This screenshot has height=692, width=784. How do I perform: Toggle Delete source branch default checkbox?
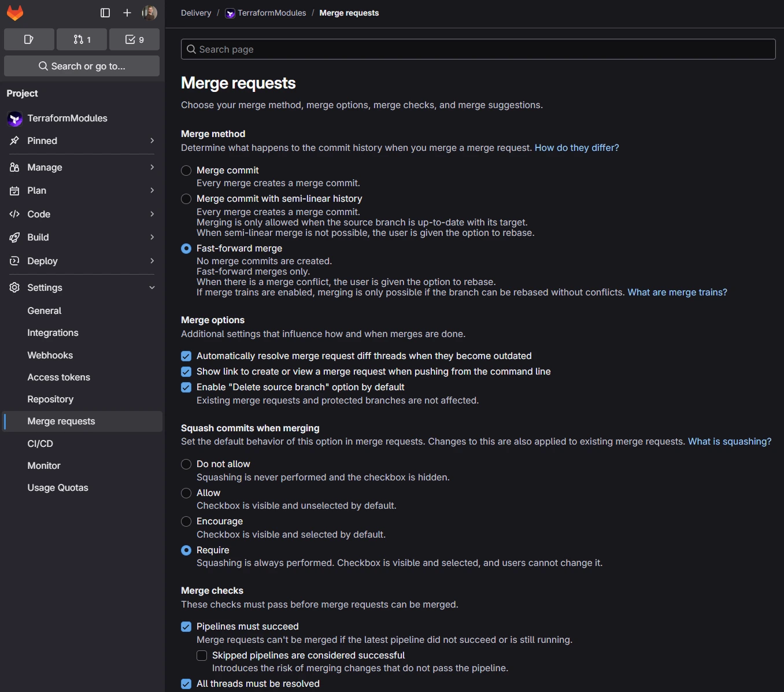[186, 387]
